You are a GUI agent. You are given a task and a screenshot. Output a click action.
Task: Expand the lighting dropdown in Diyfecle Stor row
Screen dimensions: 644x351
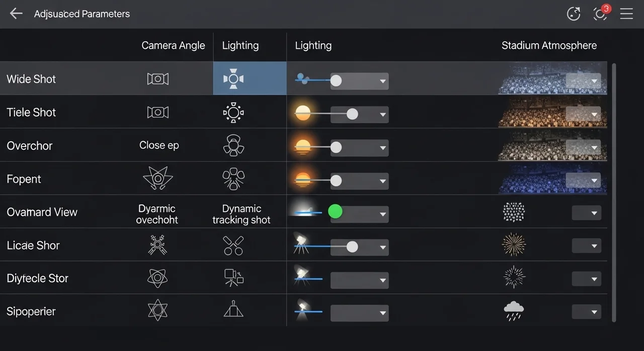359,280
